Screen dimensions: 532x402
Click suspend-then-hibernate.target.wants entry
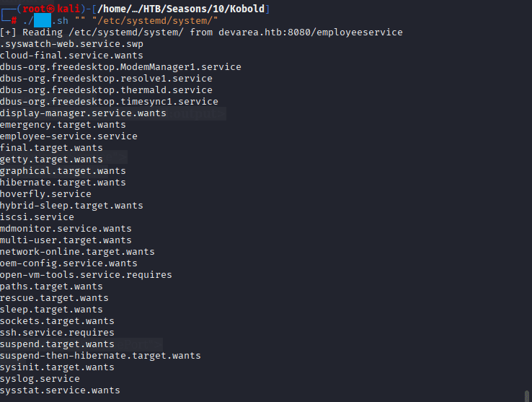point(100,355)
